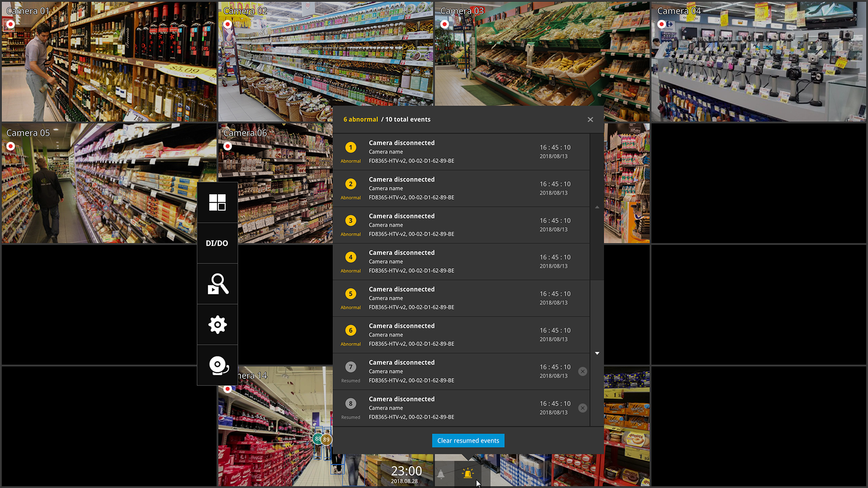Click the events list scrollbar thumb
This screenshot has width=868, height=488.
(597, 207)
